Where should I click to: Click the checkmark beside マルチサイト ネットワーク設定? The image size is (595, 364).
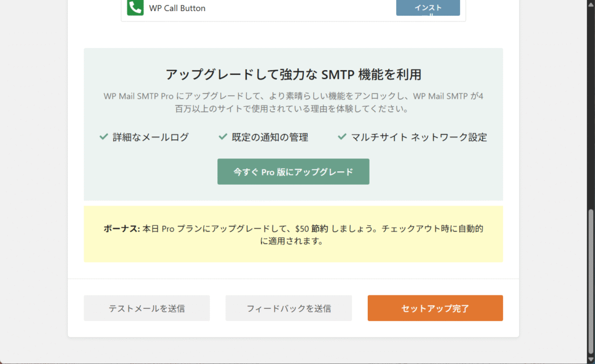342,137
